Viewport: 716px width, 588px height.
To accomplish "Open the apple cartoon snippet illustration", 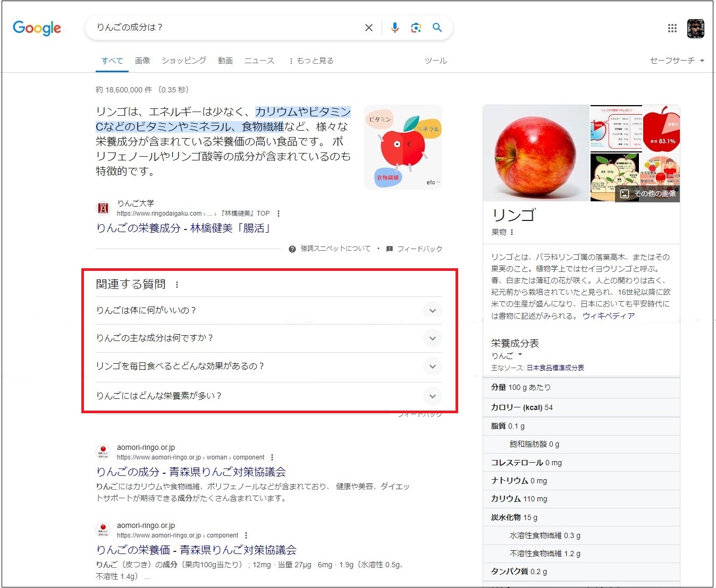I will 403,147.
